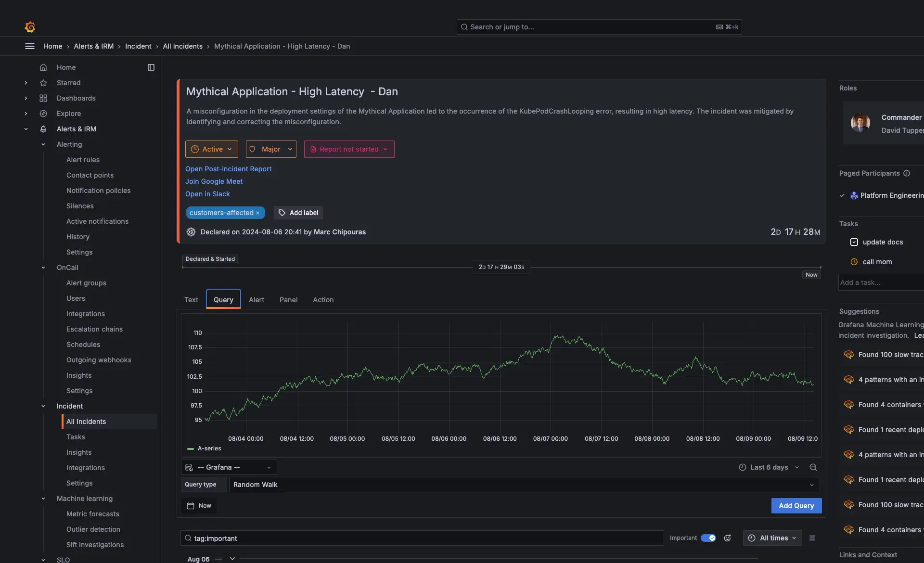This screenshot has width=924, height=563.
Task: Open the timeline list options menu icon
Action: pos(812,538)
